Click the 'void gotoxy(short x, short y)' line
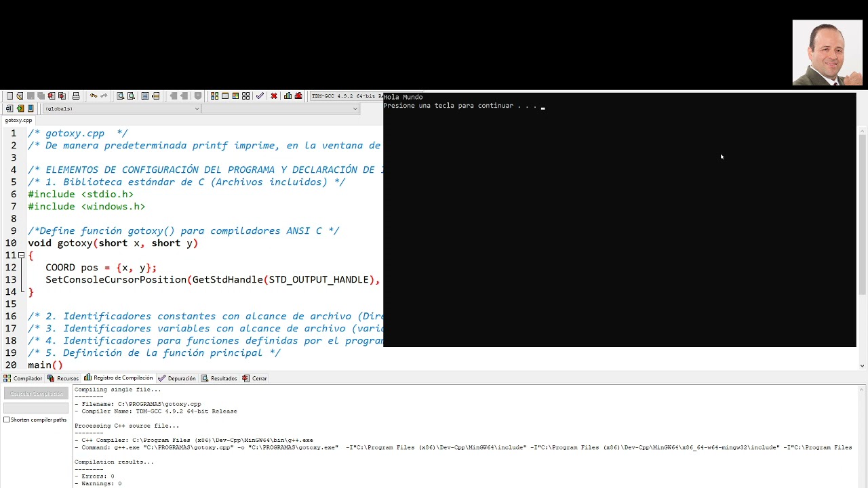This screenshot has width=868, height=488. [x=113, y=243]
